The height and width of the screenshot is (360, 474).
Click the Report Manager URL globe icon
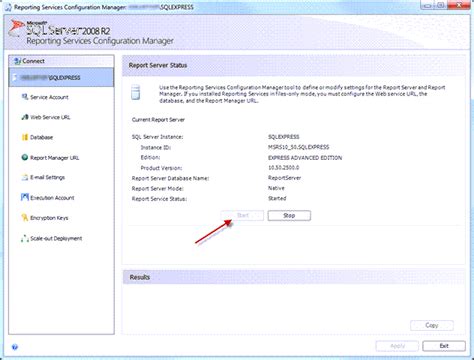[25, 157]
